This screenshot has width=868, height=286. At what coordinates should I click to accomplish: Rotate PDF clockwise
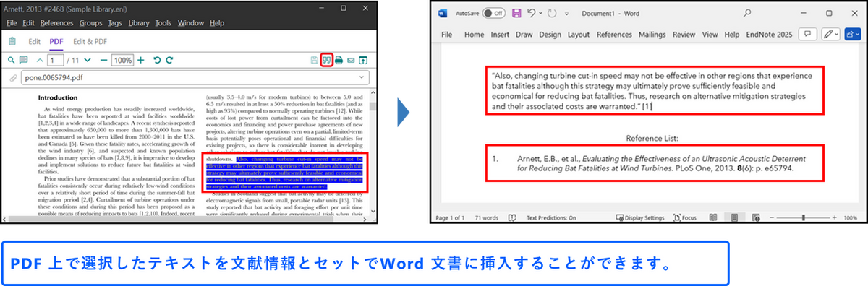click(x=170, y=60)
